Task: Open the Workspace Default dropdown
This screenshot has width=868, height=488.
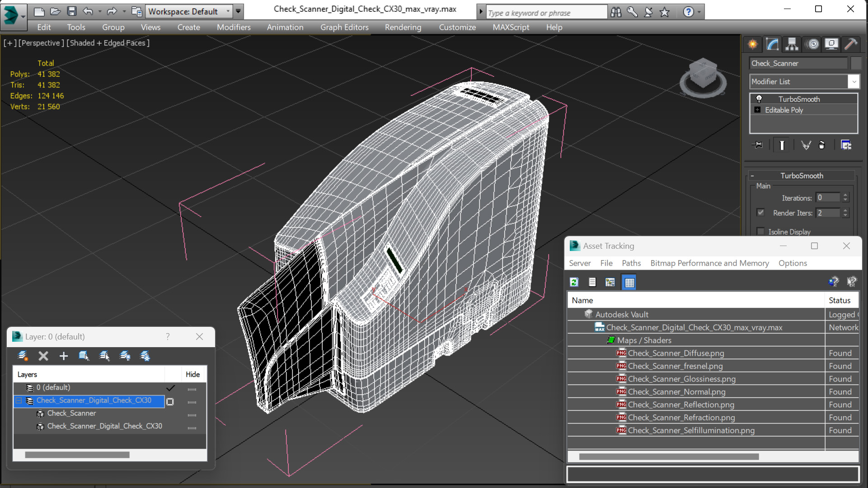Action: pos(228,11)
